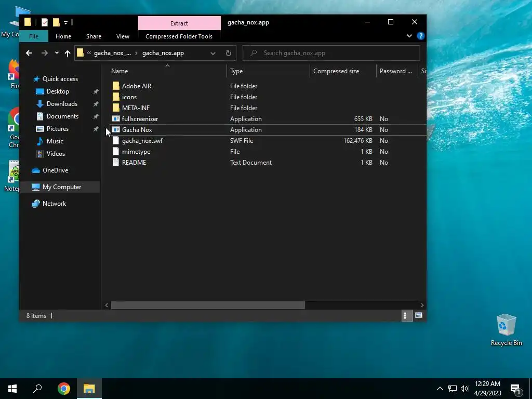Screen dimensions: 532x399
Task: Open the network tray icon
Action: (453, 389)
